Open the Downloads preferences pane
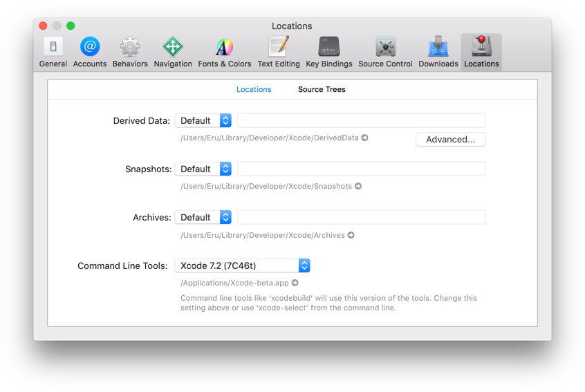Viewport: 585px width, 392px height. (438, 53)
